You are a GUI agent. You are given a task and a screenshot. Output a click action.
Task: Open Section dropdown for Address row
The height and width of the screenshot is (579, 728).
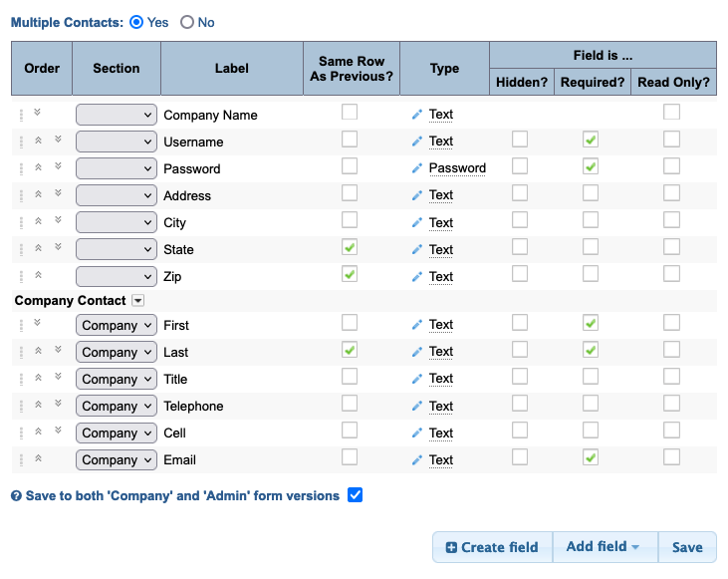[x=117, y=196]
